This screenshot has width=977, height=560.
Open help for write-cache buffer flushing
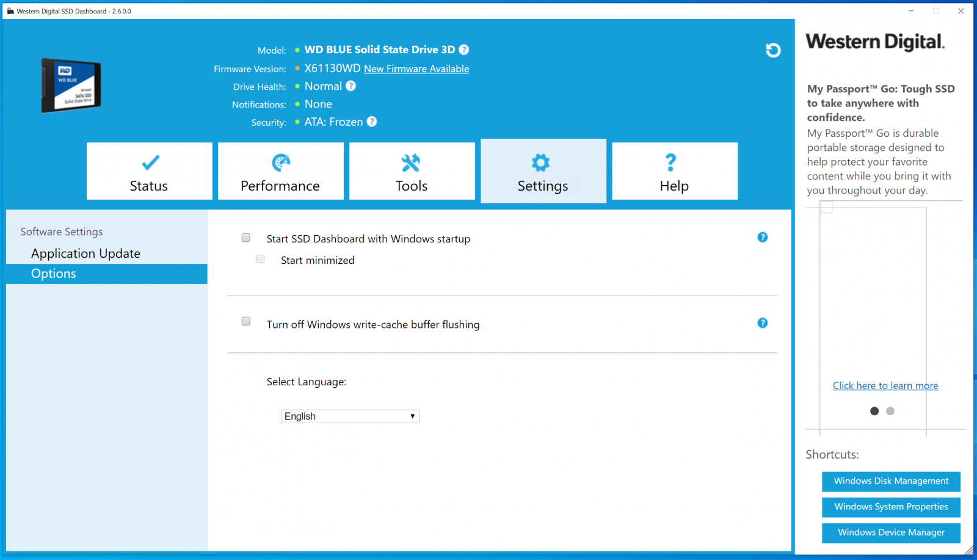click(x=763, y=323)
